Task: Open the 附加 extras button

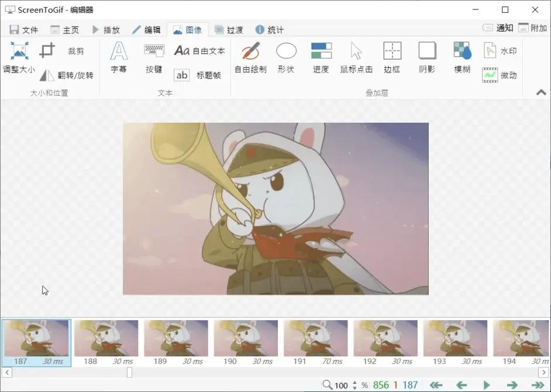Action: click(532, 28)
